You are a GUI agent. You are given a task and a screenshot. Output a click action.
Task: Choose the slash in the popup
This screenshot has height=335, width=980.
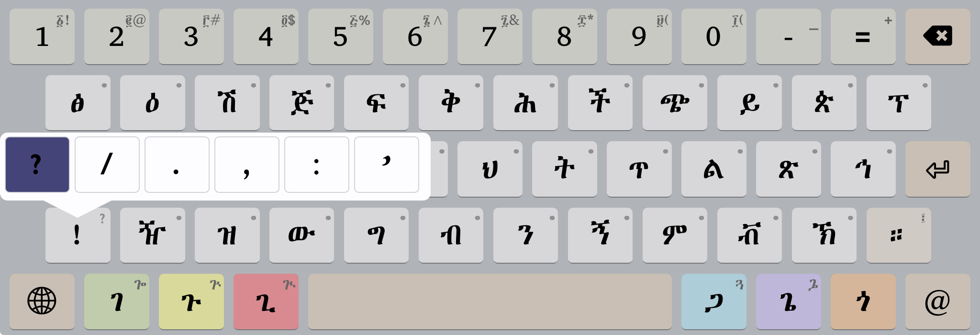(107, 165)
